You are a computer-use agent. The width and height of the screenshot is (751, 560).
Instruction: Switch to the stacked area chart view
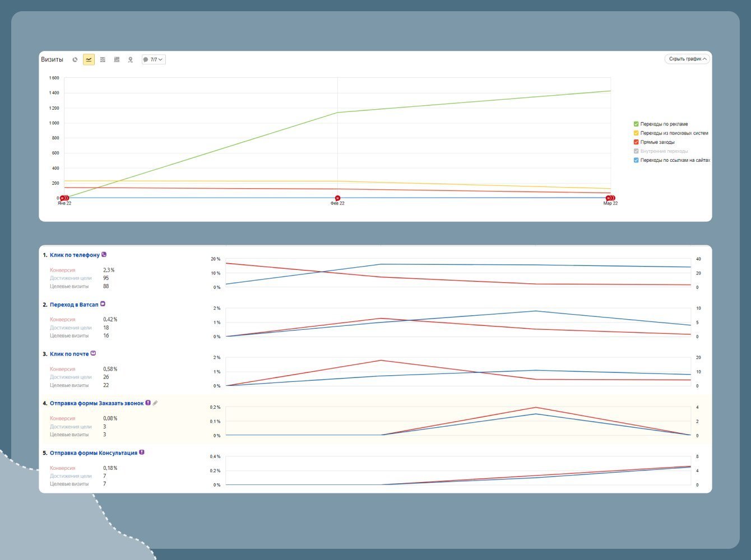tap(103, 59)
